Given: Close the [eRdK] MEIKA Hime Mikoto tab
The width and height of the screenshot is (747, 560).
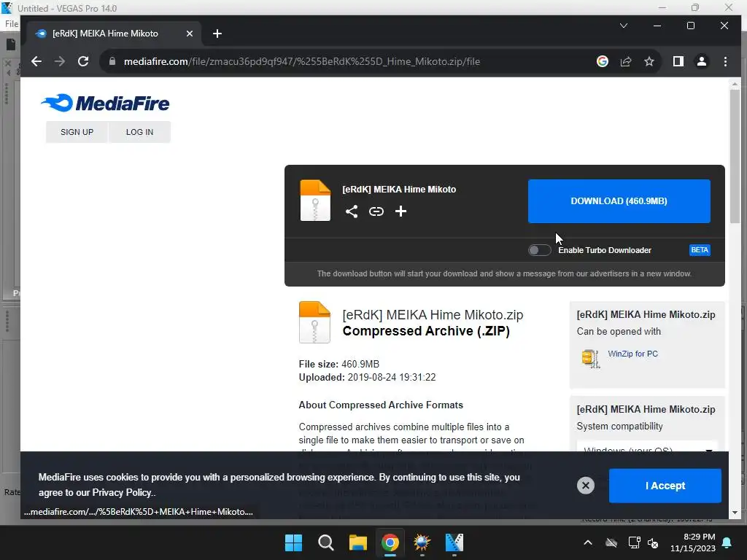Looking at the screenshot, I should 190,34.
